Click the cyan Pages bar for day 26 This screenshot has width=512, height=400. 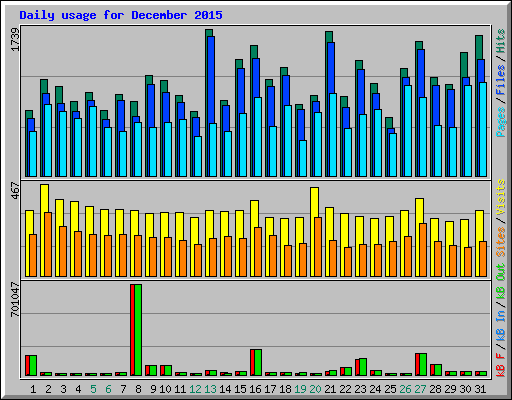tap(408, 131)
